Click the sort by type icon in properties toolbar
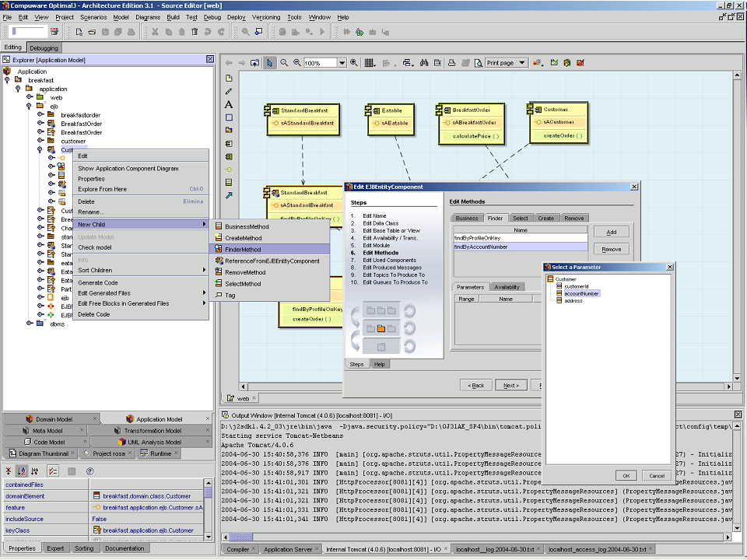747x560 pixels. point(35,471)
